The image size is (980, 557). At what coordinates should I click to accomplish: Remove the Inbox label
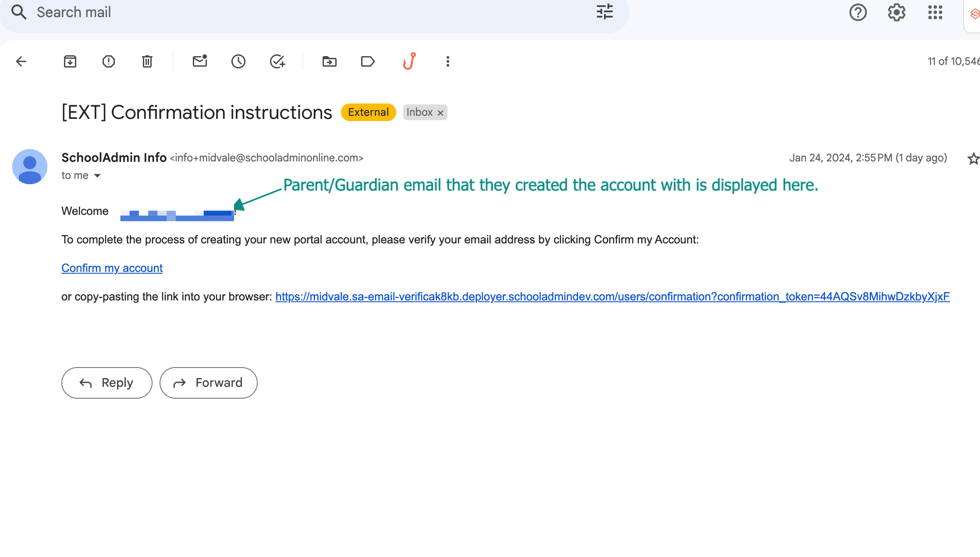click(x=440, y=113)
